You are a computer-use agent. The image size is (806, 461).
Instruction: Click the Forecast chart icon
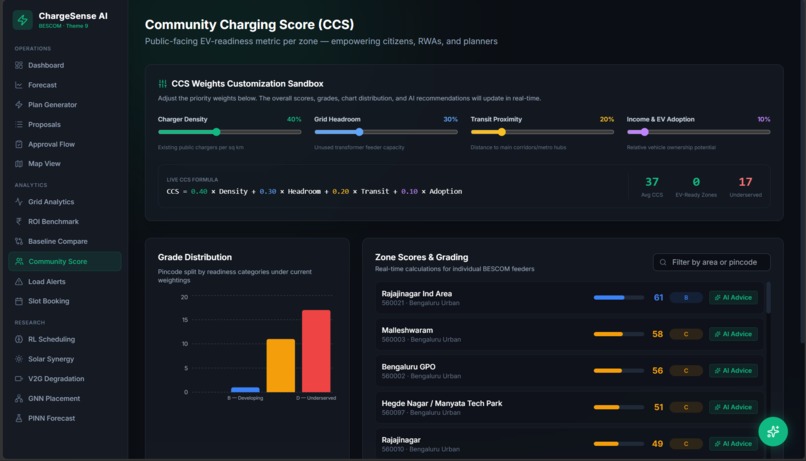coord(19,85)
